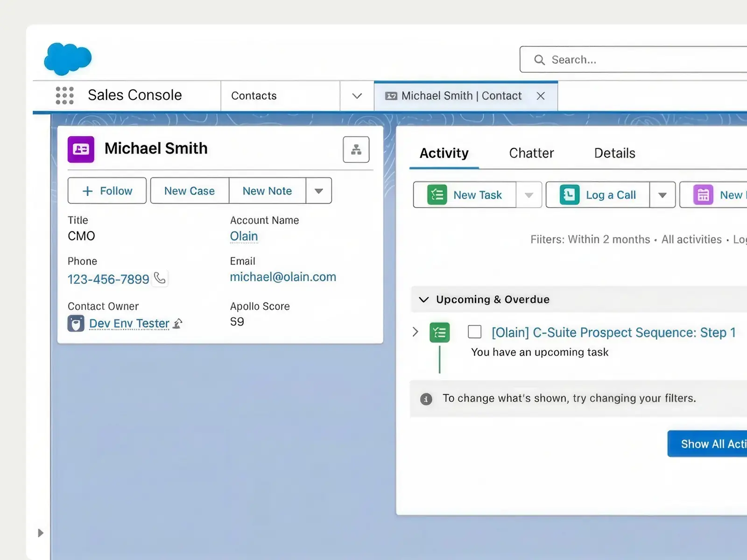Mark C-Suite Prospect Sequence task complete
Image resolution: width=747 pixels, height=560 pixels.
[x=475, y=332]
